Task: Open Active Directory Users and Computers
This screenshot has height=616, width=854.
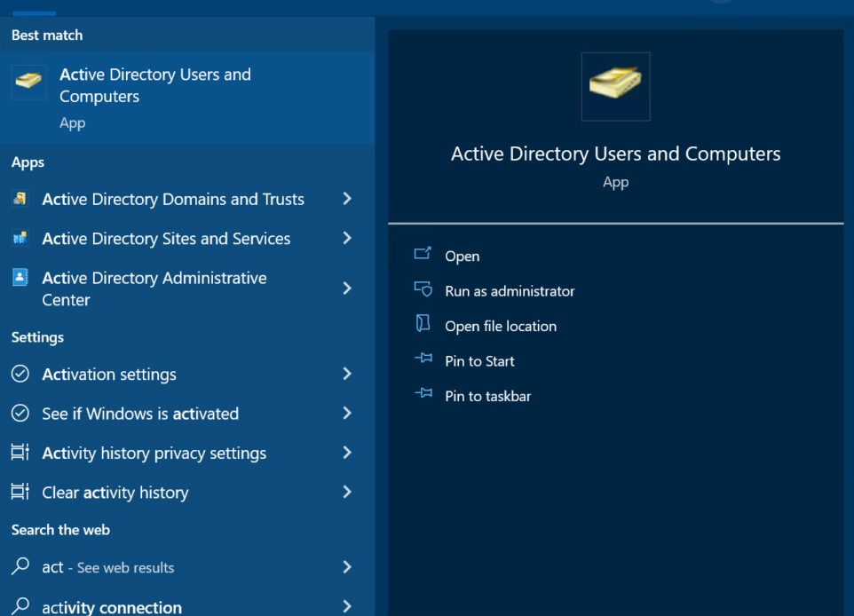Action: (x=462, y=257)
